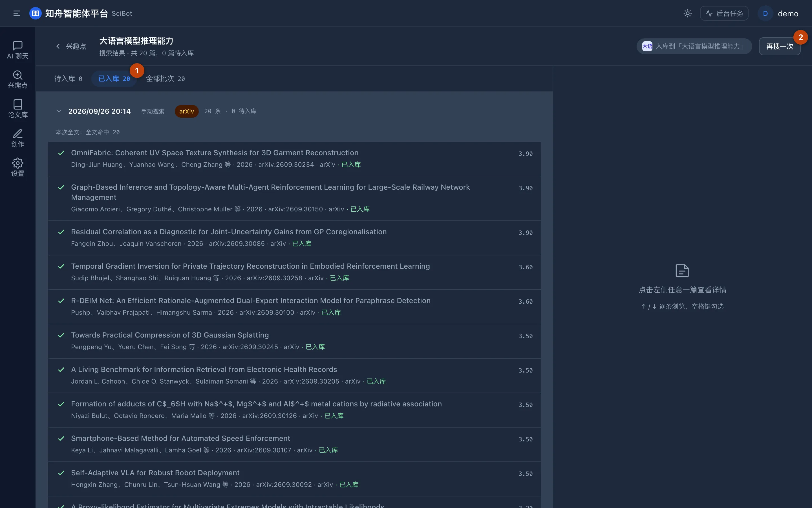This screenshot has width=812, height=508.
Task: Open 创作 writing section in sidebar
Action: click(17, 138)
